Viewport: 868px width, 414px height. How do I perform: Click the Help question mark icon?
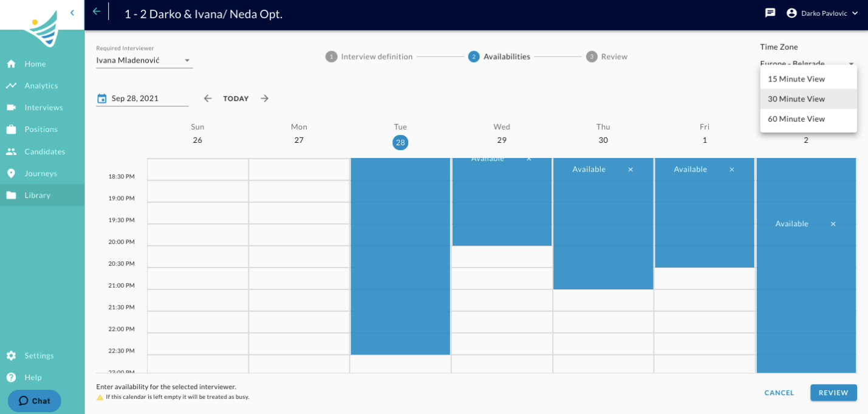pyautogui.click(x=11, y=378)
